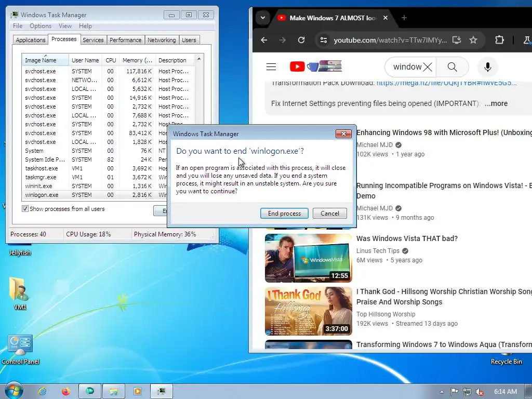Switch to the Applications tab
The height and width of the screenshot is (399, 532).
click(x=31, y=40)
